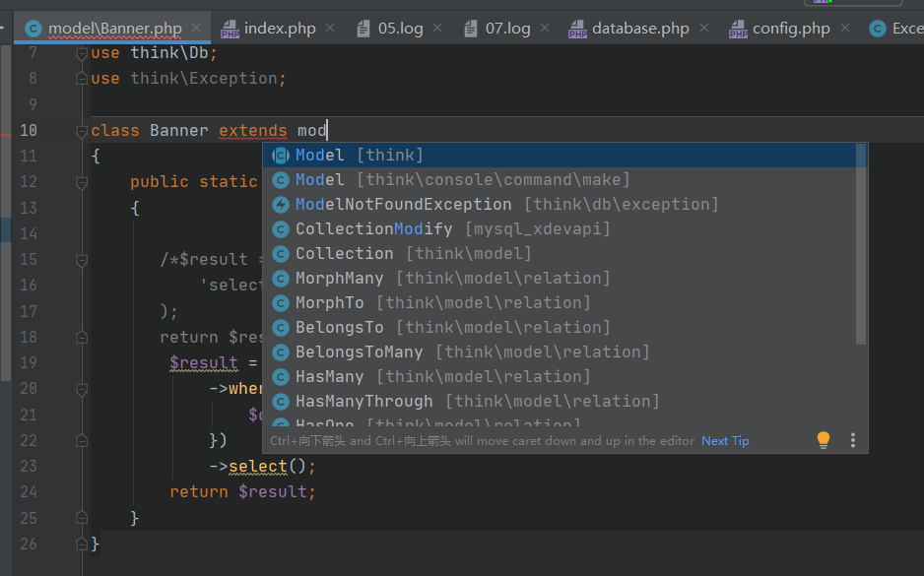This screenshot has height=576, width=924.
Task: Click Next Tip link in completion popup
Action: point(725,441)
